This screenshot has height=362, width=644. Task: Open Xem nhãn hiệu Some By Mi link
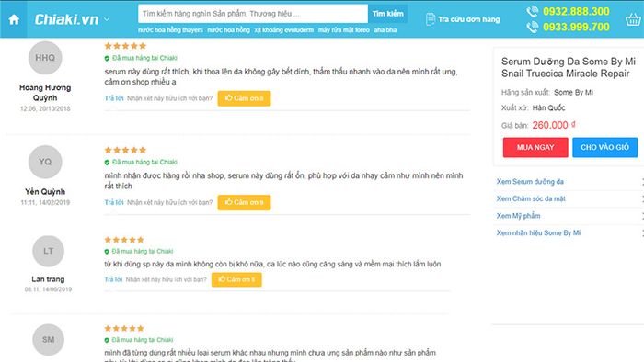pyautogui.click(x=538, y=233)
